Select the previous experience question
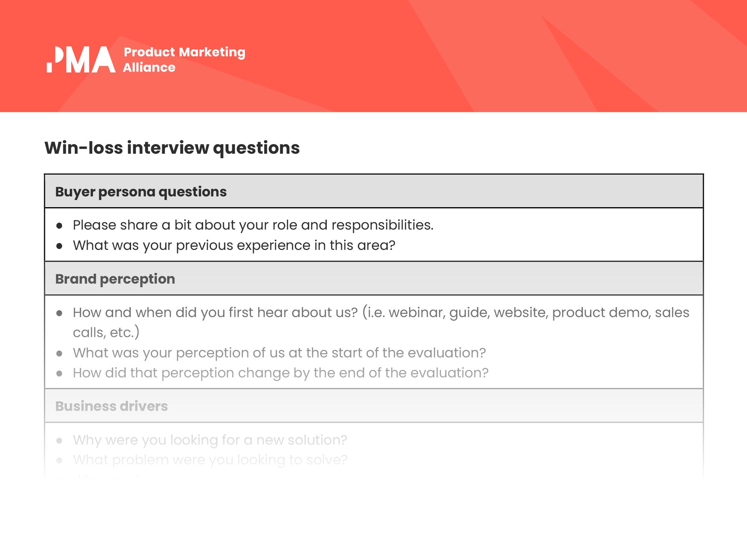Image resolution: width=747 pixels, height=560 pixels. point(234,245)
